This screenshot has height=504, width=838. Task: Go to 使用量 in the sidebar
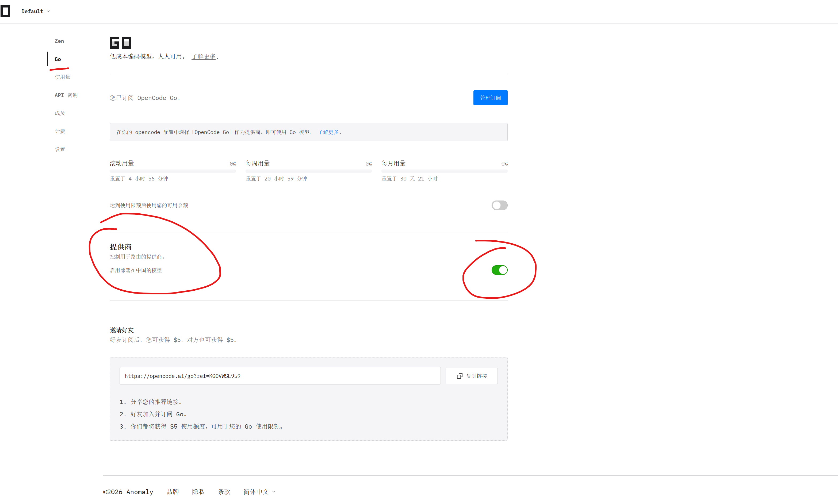click(x=63, y=77)
